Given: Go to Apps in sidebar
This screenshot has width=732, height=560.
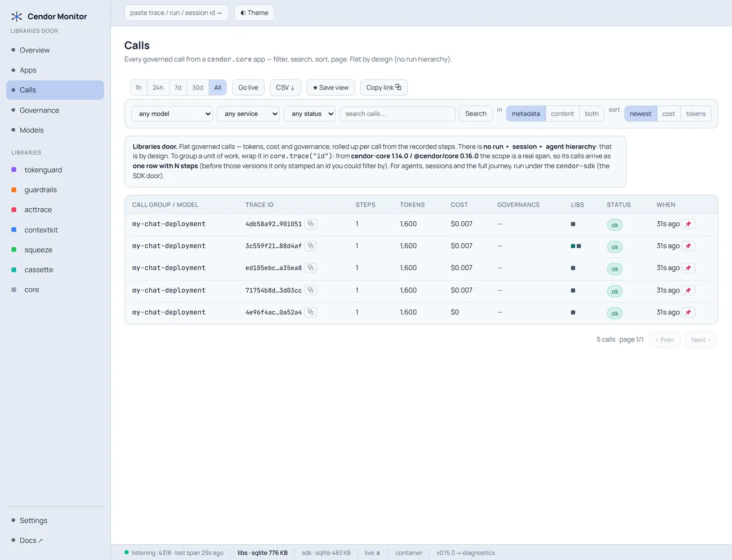Looking at the screenshot, I should coord(55,70).
